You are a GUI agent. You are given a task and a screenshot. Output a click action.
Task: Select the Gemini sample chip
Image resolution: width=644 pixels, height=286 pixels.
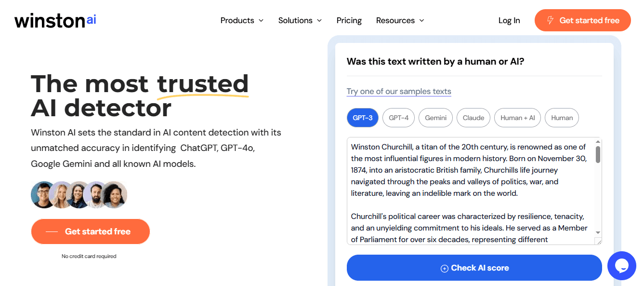[435, 118]
